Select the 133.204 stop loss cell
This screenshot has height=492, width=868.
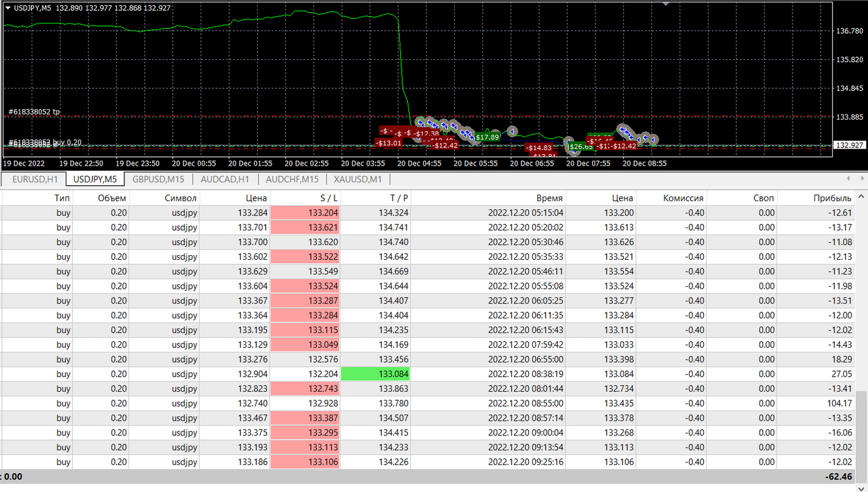click(305, 213)
